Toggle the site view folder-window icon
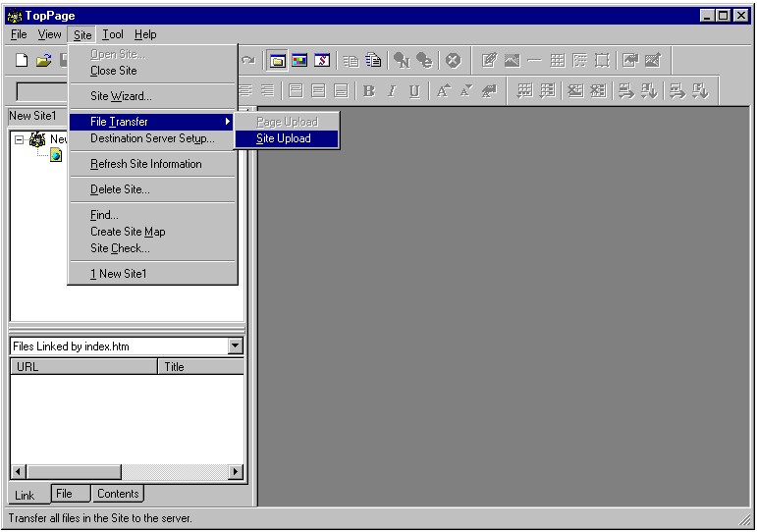Screen dimensions: 757x532 coord(277,61)
